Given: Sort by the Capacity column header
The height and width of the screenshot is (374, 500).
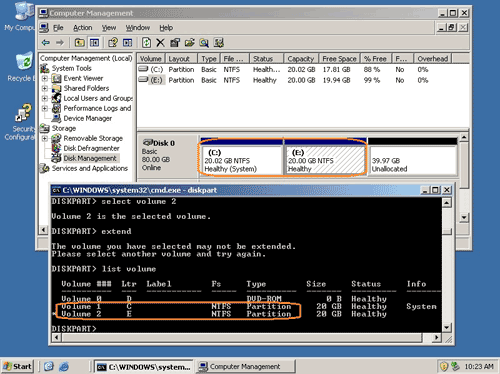Looking at the screenshot, I should coord(302,59).
